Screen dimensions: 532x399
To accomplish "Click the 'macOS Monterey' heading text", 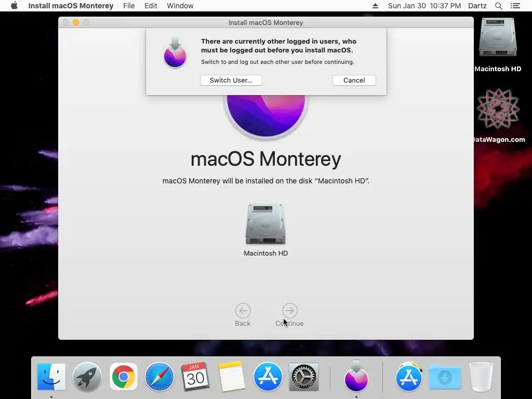I will click(265, 159).
